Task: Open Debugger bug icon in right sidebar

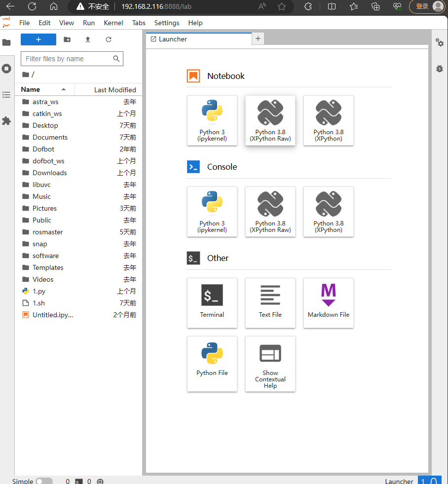Action: (x=439, y=69)
